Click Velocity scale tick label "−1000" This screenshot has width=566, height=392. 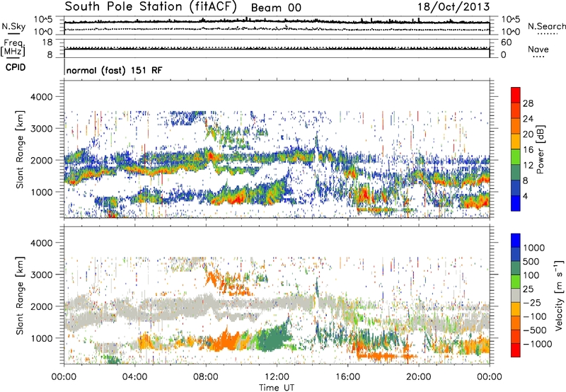coord(537,344)
